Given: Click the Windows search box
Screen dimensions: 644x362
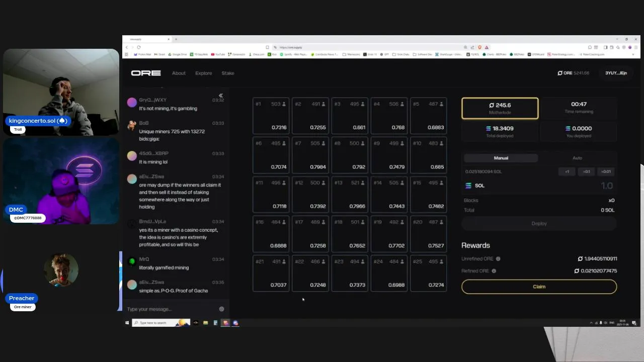Looking at the screenshot, I should [x=161, y=323].
